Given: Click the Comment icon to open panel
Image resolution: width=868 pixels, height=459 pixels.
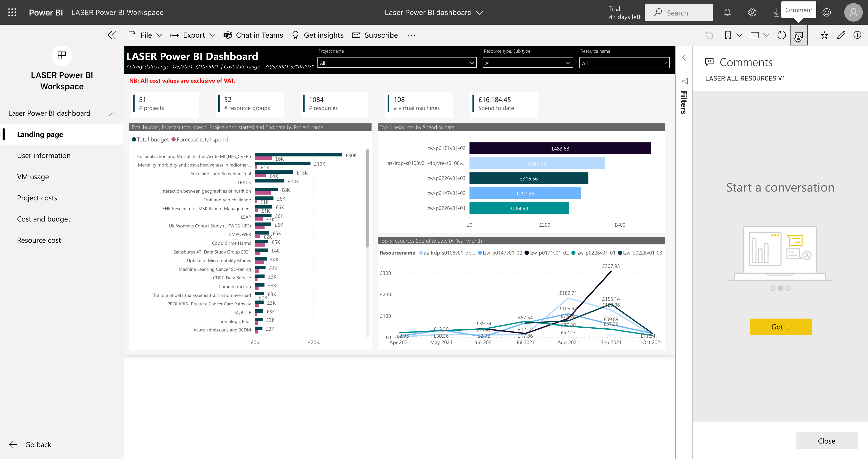Looking at the screenshot, I should tap(799, 35).
